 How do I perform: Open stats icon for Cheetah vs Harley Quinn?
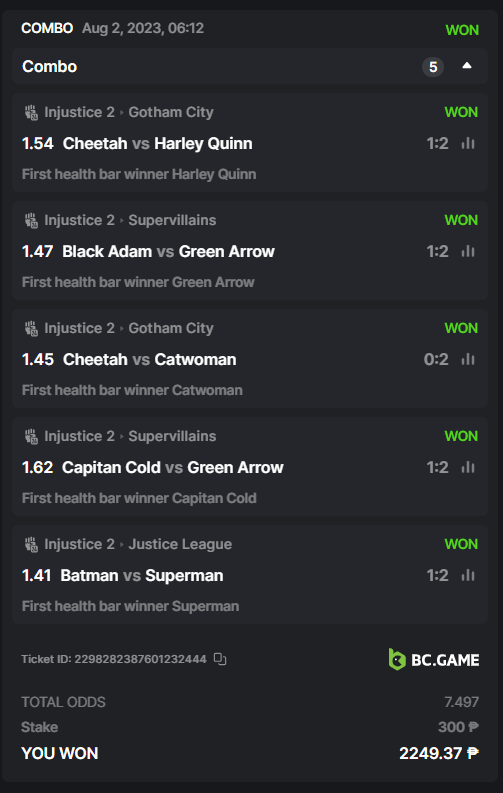pos(468,144)
